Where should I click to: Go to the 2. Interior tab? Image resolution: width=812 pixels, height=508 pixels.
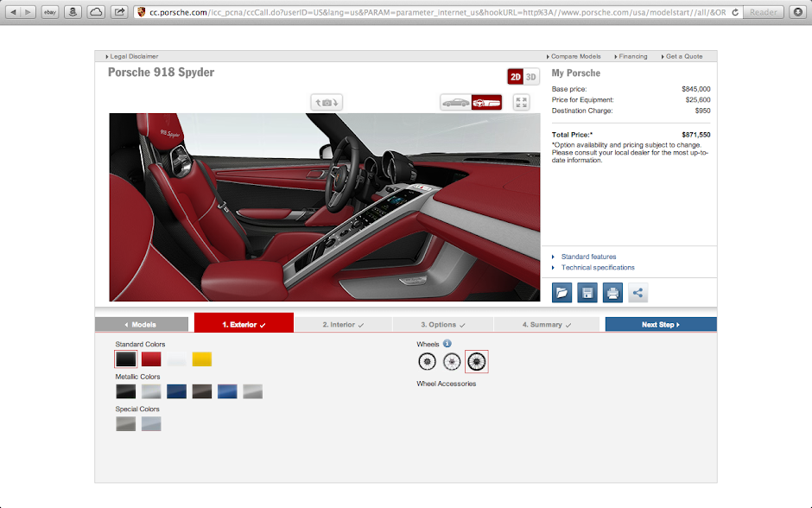point(343,325)
